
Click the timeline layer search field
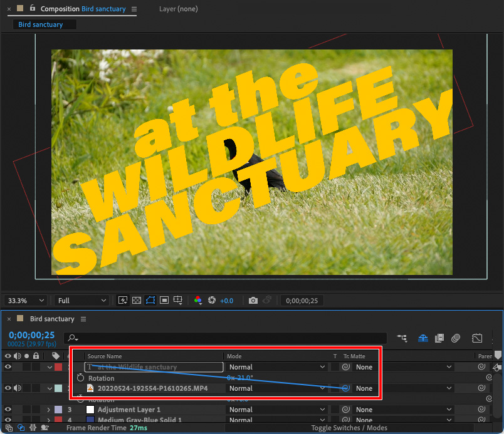pyautogui.click(x=225, y=338)
